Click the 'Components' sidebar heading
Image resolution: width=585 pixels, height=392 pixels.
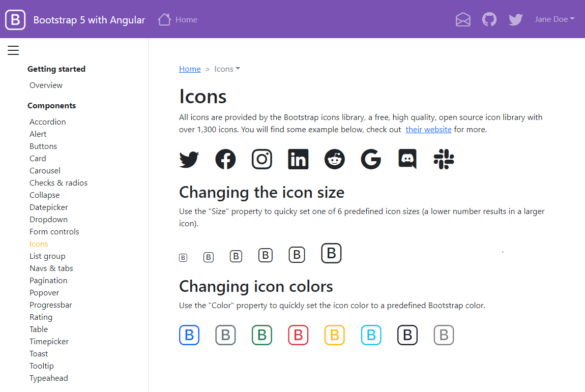(51, 106)
